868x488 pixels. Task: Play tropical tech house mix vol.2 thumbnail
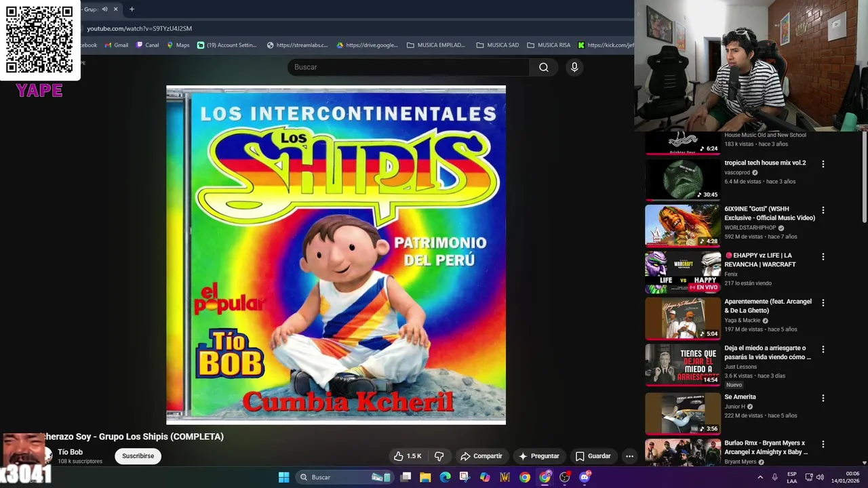682,179
